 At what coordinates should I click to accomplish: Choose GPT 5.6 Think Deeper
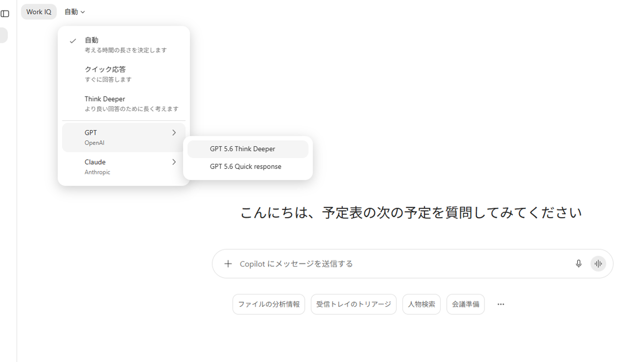coord(248,149)
